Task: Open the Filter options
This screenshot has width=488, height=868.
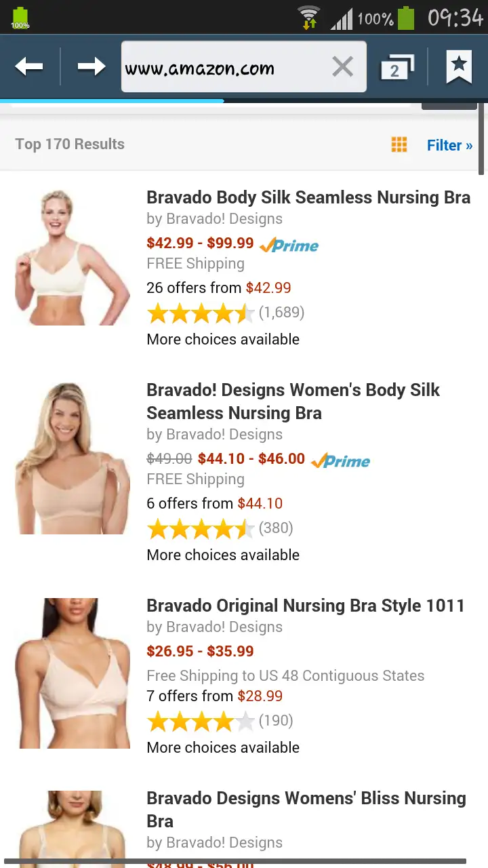Action: pyautogui.click(x=449, y=145)
